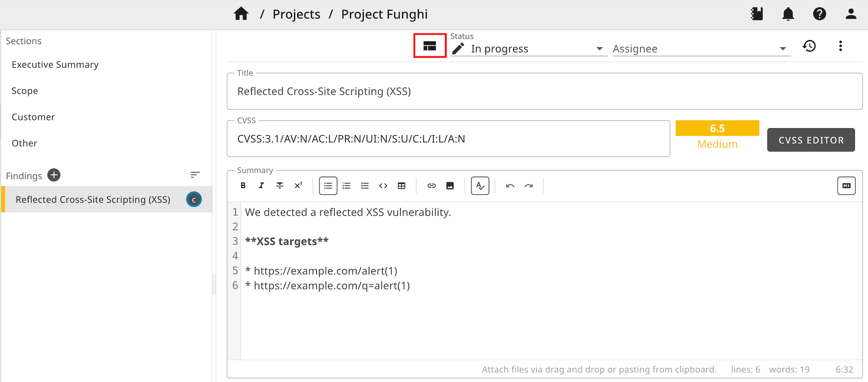The height and width of the screenshot is (382, 868).
Task: Insert a table in Summary
Action: 401,185
